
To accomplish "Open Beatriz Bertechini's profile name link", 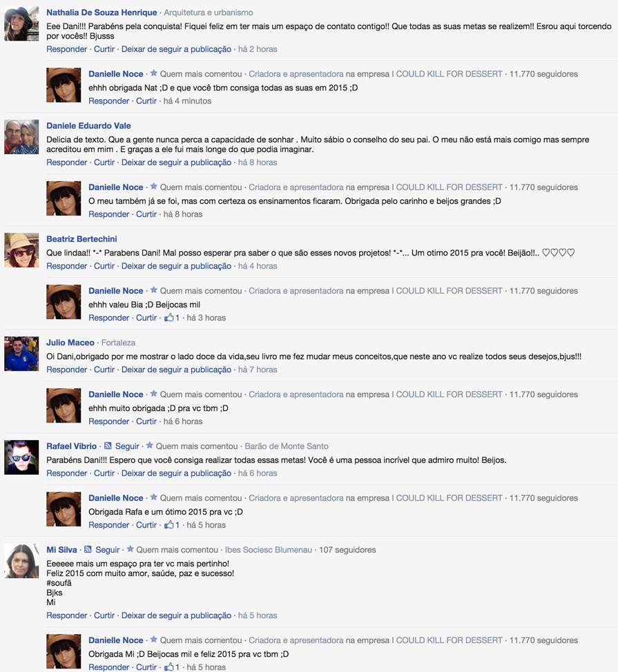I will pos(81,239).
